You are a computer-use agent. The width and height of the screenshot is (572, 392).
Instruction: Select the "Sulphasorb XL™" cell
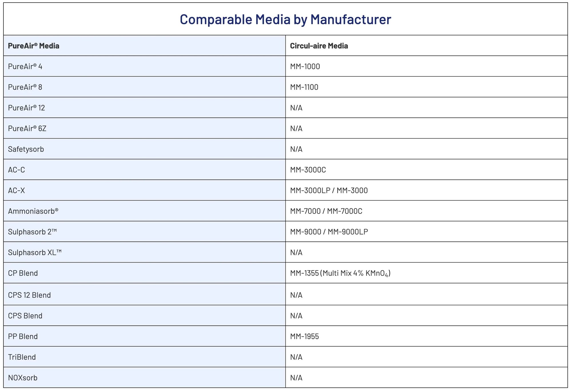(x=35, y=253)
